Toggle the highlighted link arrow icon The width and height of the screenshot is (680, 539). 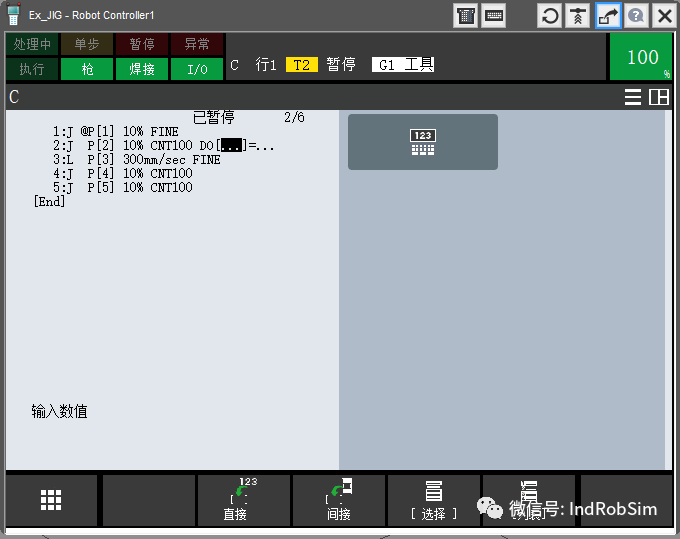tap(608, 16)
